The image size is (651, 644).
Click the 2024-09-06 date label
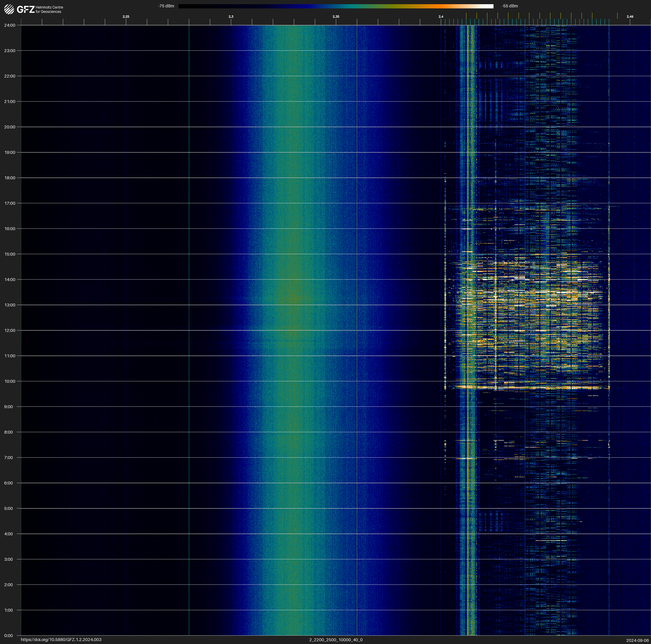(637, 640)
